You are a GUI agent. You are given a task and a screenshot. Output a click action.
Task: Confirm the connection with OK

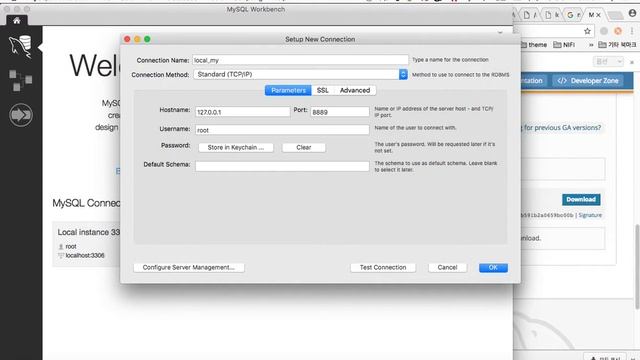click(x=493, y=267)
